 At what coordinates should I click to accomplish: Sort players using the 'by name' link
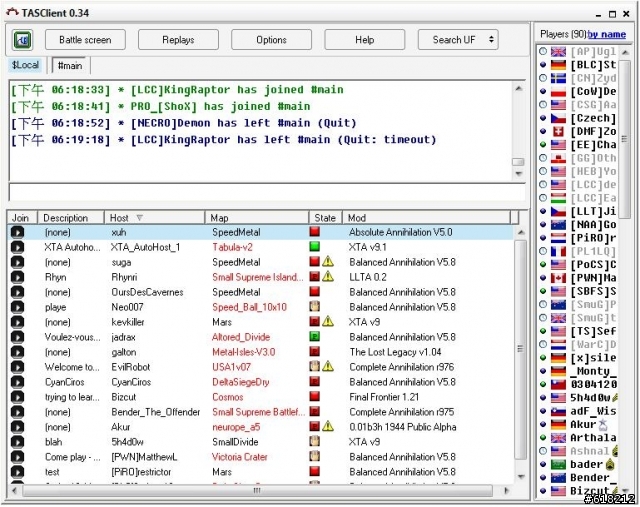[607, 34]
